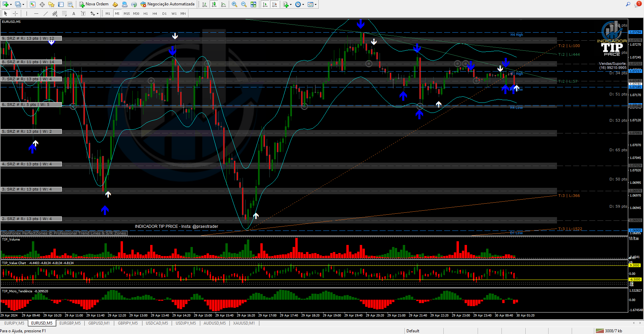Expand the New Chart dropdown arrow
Screen dimensions: 644x334
click(x=11, y=5)
